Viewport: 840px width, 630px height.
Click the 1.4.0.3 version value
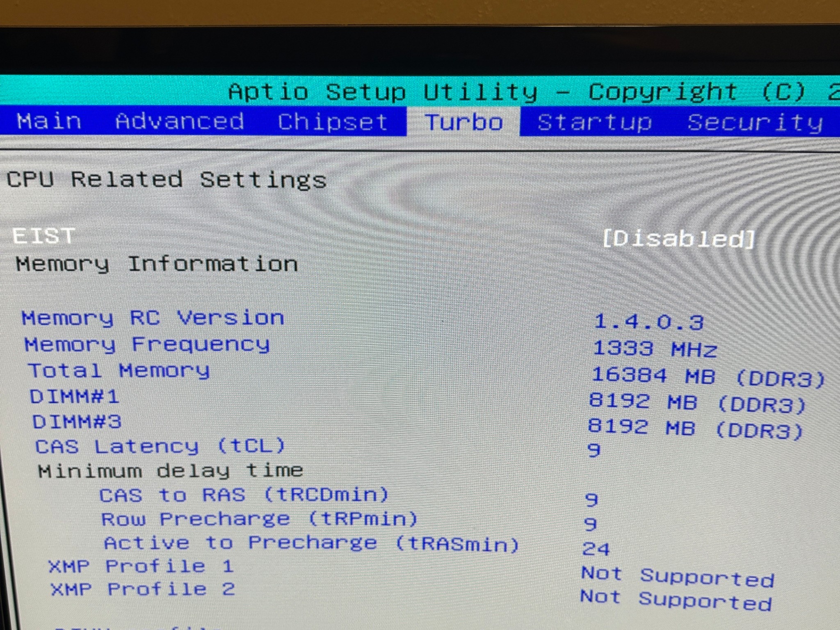[649, 322]
